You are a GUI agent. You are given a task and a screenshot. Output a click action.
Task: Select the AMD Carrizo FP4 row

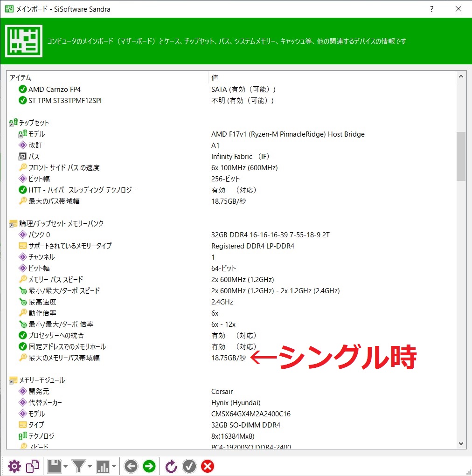point(231,89)
